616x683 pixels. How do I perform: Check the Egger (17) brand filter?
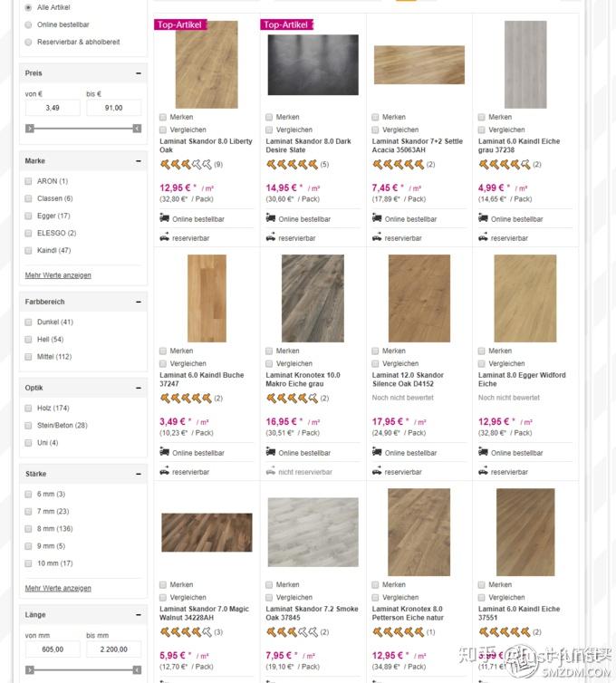(x=28, y=216)
